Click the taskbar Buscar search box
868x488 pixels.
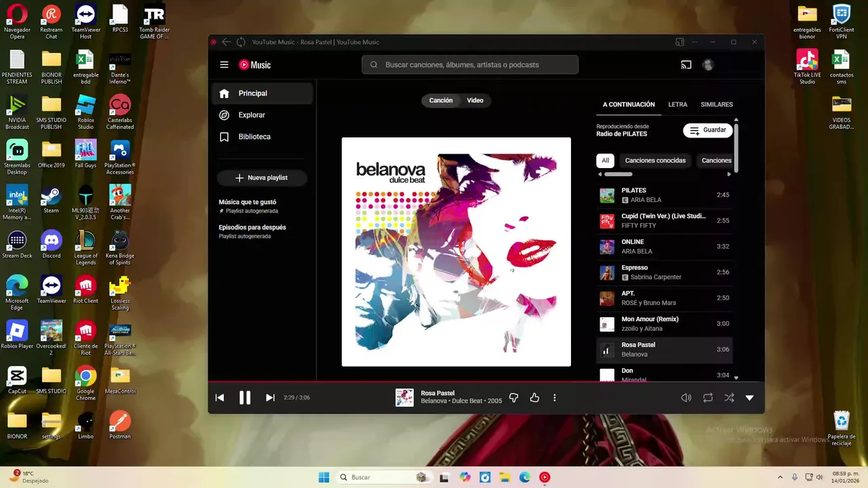coord(385,477)
